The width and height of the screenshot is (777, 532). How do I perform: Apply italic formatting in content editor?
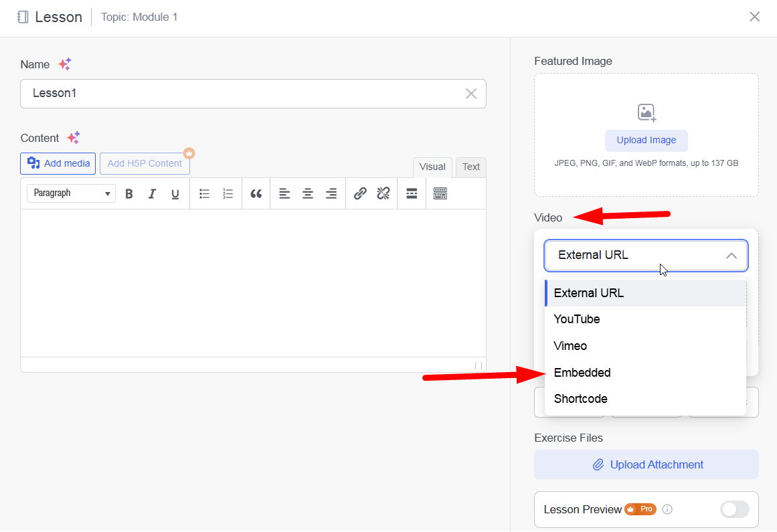coord(152,194)
